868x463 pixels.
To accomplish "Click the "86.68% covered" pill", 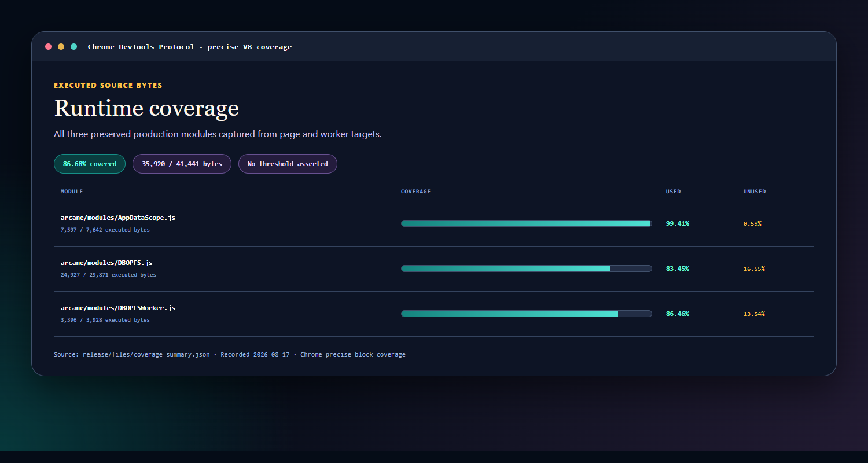I will coord(90,164).
